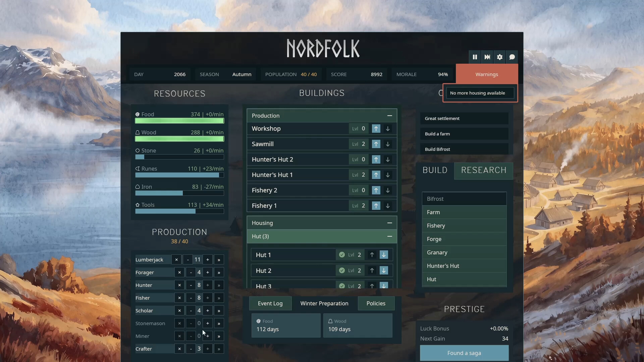644x362 pixels.
Task: Select Bifrost in the build list
Action: pyautogui.click(x=464, y=199)
